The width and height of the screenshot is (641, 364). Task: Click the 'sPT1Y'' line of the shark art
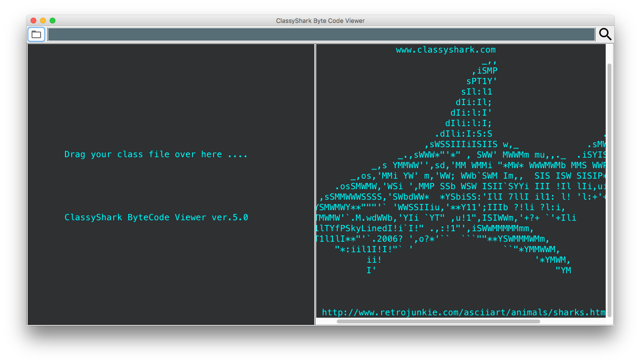[x=482, y=81]
